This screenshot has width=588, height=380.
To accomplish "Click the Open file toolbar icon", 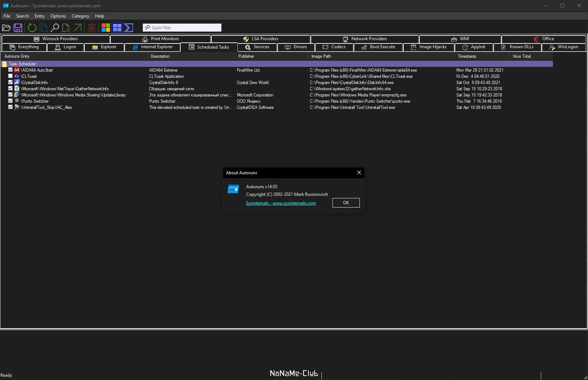I will 6,28.
